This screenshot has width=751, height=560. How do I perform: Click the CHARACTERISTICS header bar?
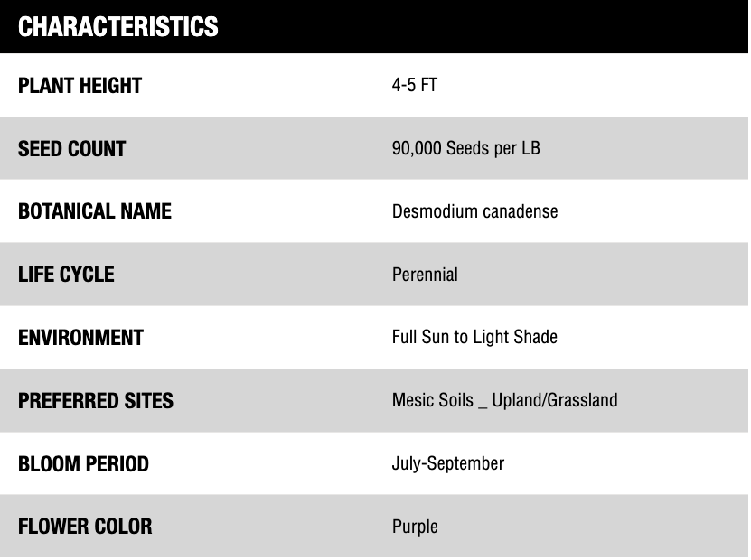click(x=374, y=26)
